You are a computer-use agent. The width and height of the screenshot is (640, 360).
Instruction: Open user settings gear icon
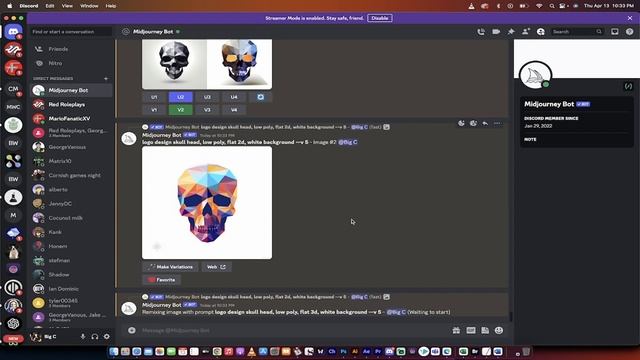pyautogui.click(x=107, y=336)
